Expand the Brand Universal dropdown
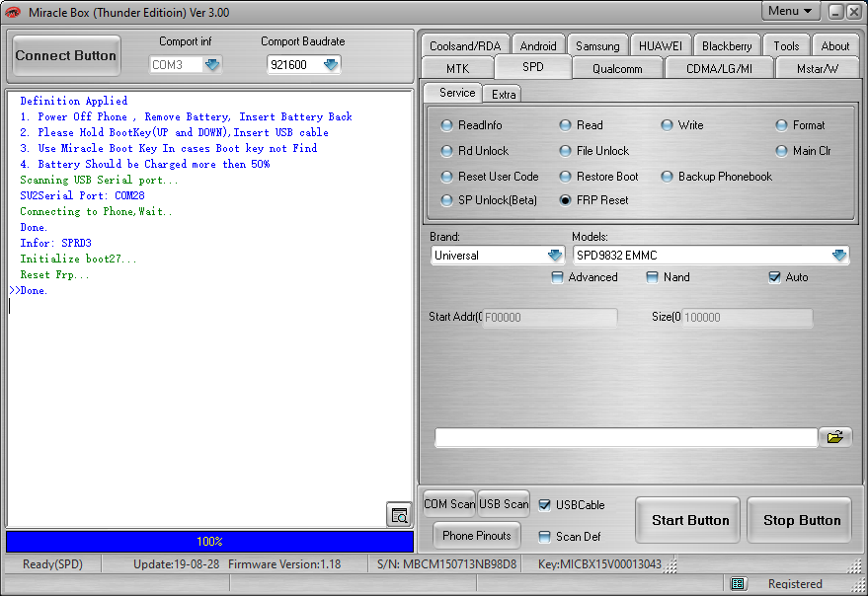This screenshot has height=596, width=868. pyautogui.click(x=555, y=256)
